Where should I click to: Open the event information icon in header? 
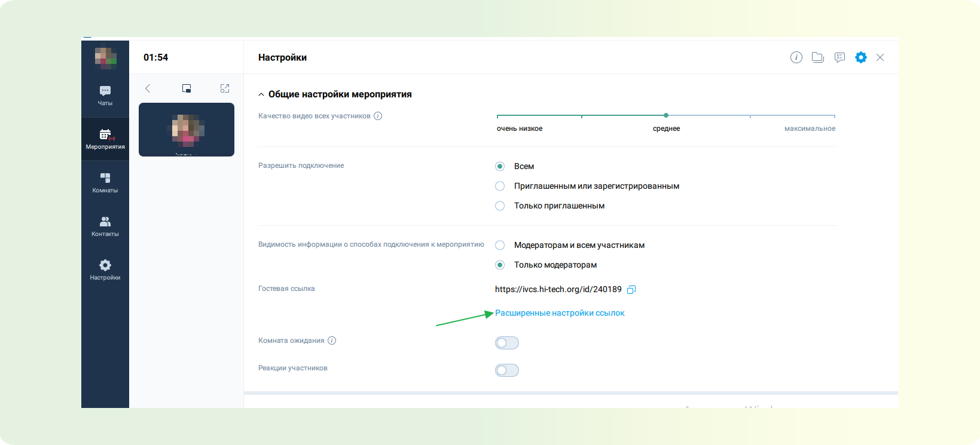796,57
